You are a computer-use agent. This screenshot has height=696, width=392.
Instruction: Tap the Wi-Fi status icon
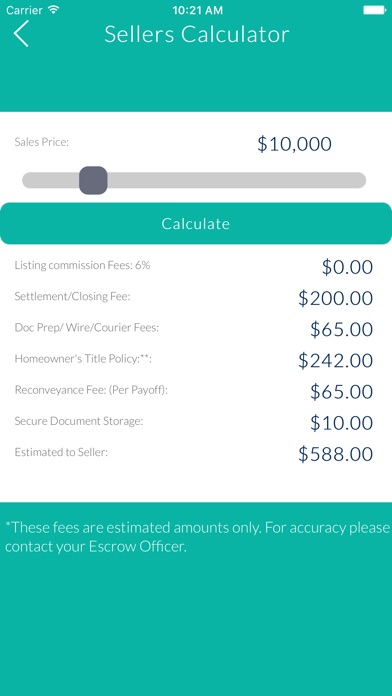[54, 10]
